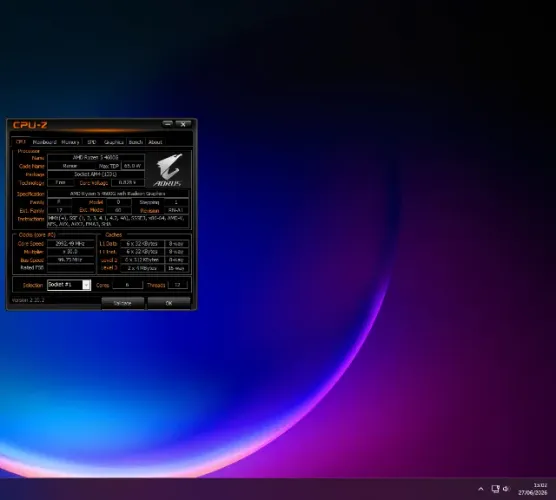556x500 pixels.
Task: Minimize the CPU-Z window
Action: pos(167,124)
